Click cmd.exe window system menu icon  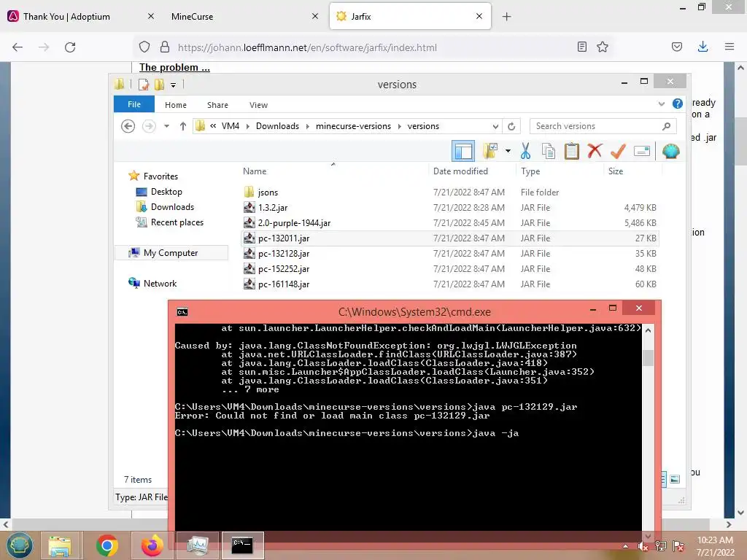point(182,312)
